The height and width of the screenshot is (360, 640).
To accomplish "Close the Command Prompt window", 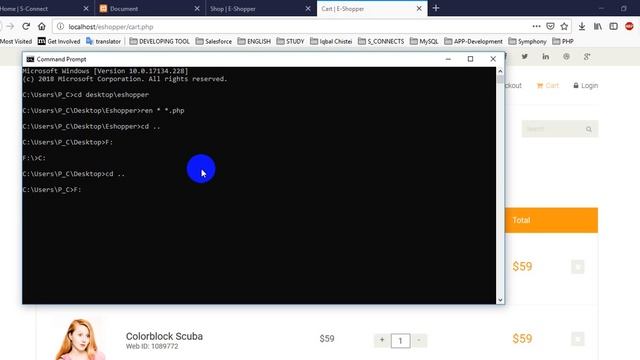I will click(x=493, y=59).
